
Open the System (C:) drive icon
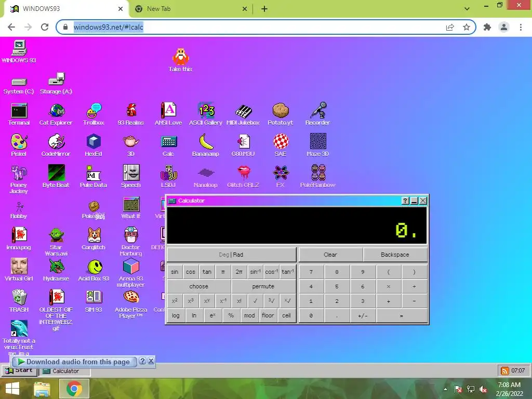(19, 86)
